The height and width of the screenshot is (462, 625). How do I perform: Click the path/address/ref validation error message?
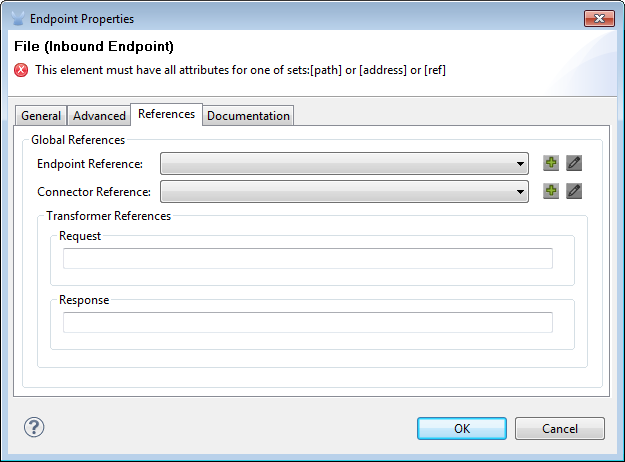[x=240, y=70]
